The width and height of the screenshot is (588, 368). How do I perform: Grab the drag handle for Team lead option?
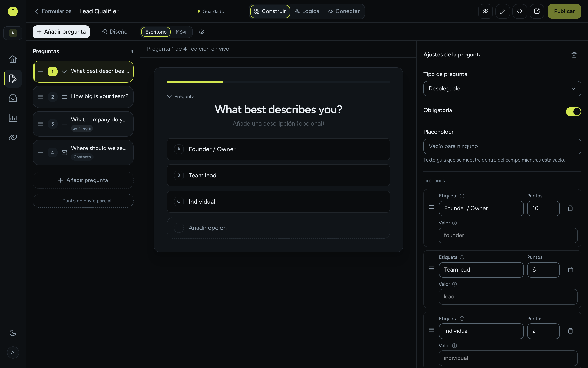pos(431,268)
